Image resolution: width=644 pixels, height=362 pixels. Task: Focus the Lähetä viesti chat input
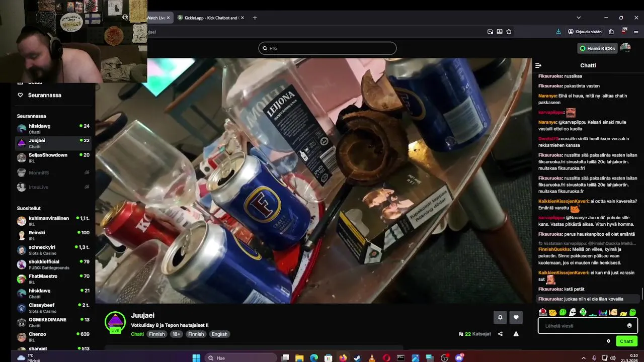588,326
